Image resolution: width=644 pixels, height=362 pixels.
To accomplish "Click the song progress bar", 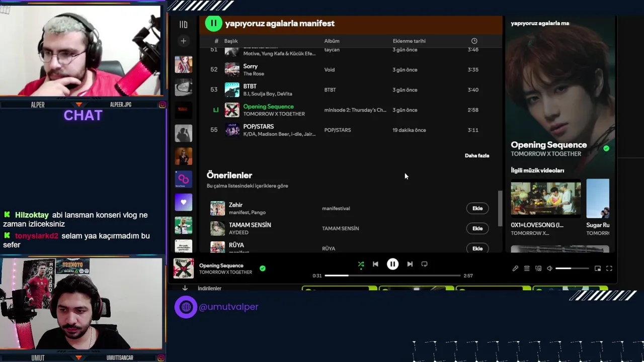I will (392, 276).
